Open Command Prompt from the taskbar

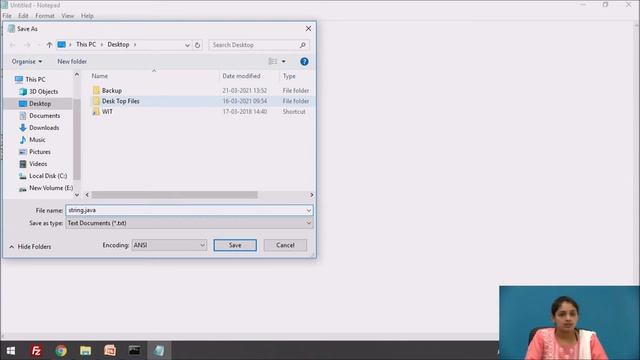[x=134, y=351]
